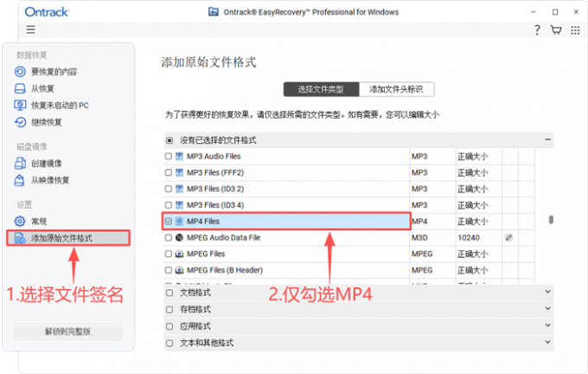Click the 从恢复 drive icon
This screenshot has width=588, height=374.
[20, 88]
